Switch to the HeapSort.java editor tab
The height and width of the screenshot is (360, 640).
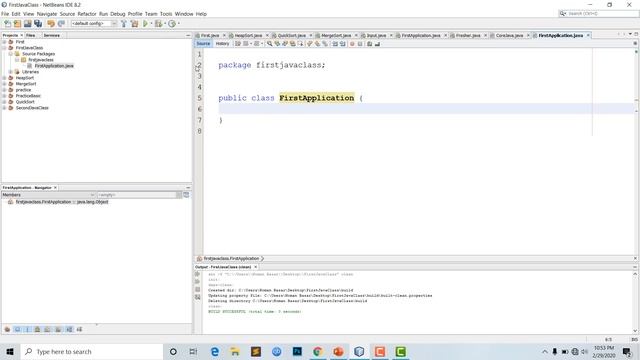coord(248,36)
